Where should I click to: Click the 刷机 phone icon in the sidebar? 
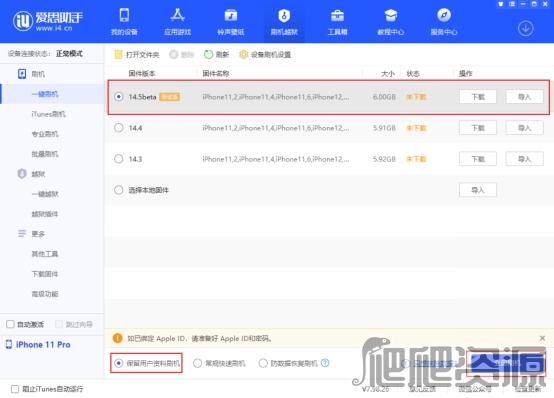pyautogui.click(x=22, y=74)
